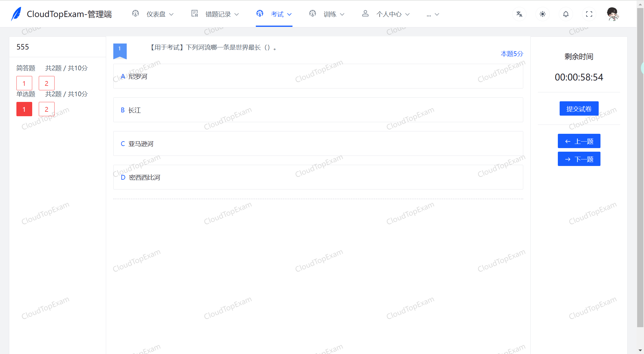Go to the next question with 下一题
Image resolution: width=644 pixels, height=354 pixels.
pyautogui.click(x=579, y=159)
